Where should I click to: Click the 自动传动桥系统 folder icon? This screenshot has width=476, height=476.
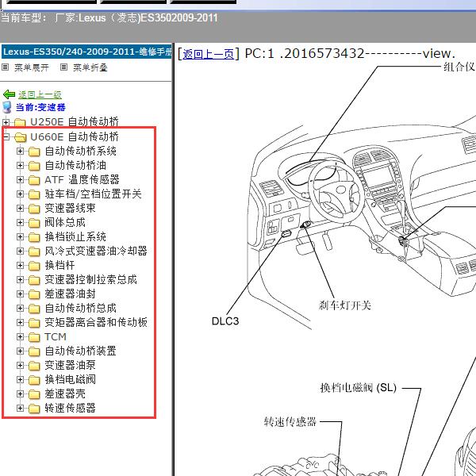[34, 152]
